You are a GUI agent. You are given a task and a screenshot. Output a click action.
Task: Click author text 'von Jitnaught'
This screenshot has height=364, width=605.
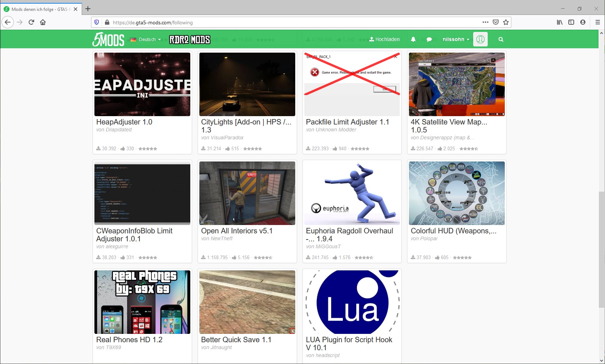pyautogui.click(x=216, y=347)
